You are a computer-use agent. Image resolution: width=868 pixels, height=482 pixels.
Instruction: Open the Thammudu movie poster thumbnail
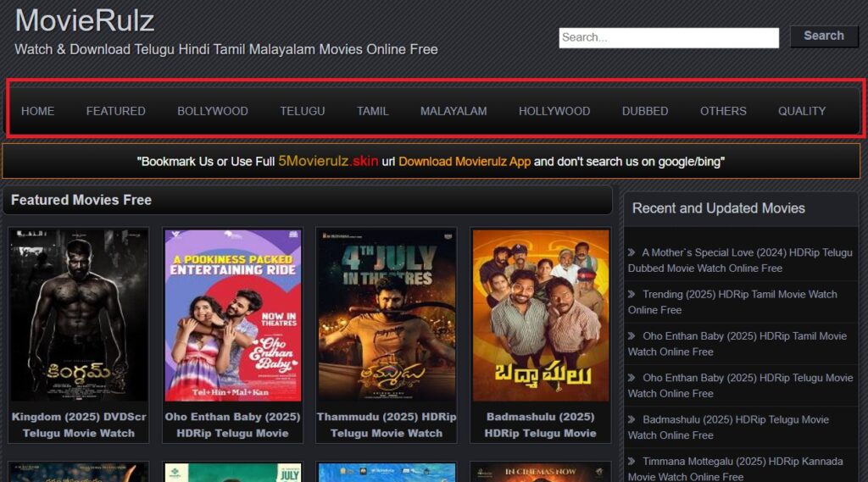pos(387,315)
